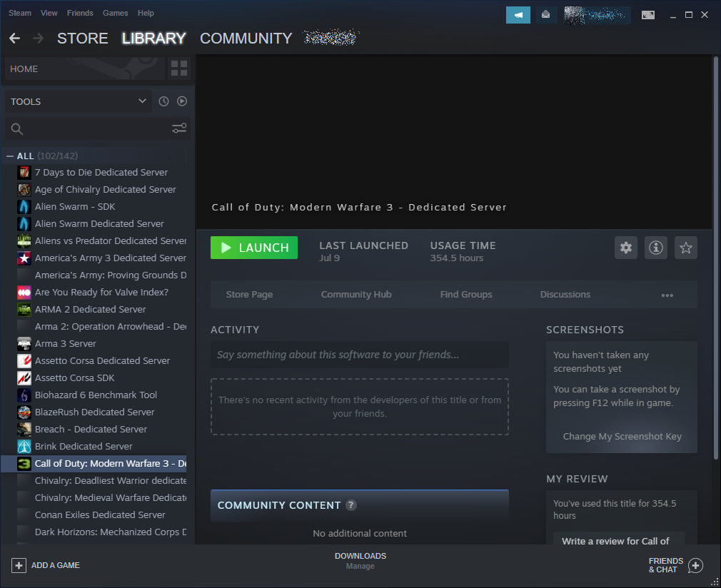Switch to Big Picture mode icon
The image size is (721, 588).
click(x=648, y=15)
